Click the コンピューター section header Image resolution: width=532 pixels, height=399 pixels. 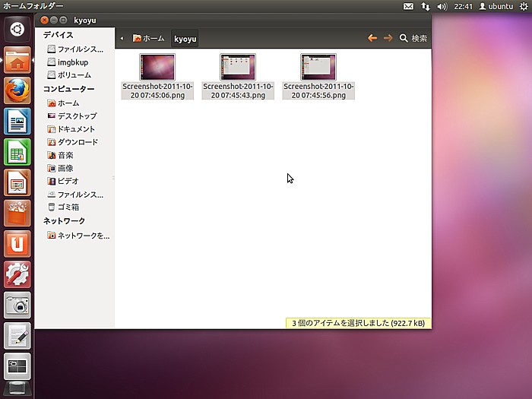[68, 89]
